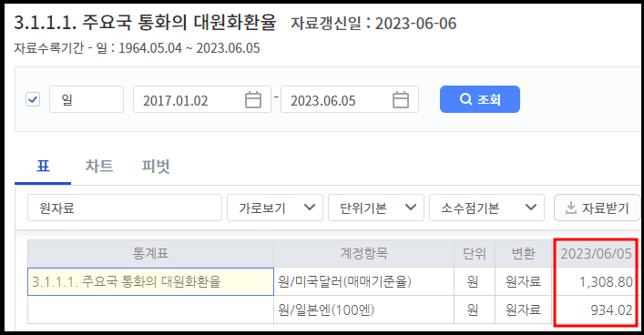Click the page title 3.1.1.1. 주요국 통화의 대원화환율
Screen dimensions: 644x335
tap(146, 22)
